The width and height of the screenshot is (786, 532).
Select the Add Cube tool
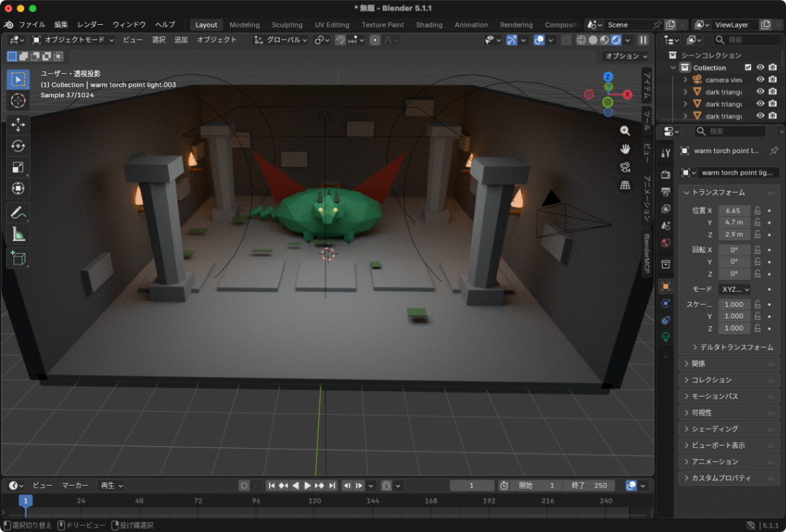(18, 258)
